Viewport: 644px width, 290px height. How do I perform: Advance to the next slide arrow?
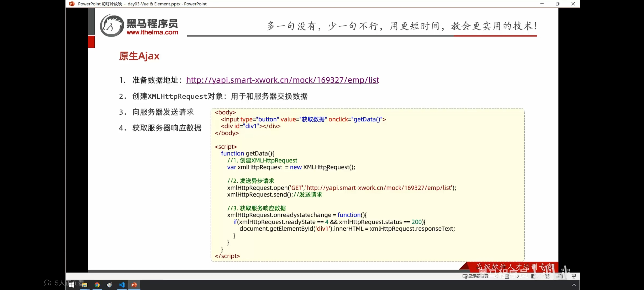(x=518, y=276)
